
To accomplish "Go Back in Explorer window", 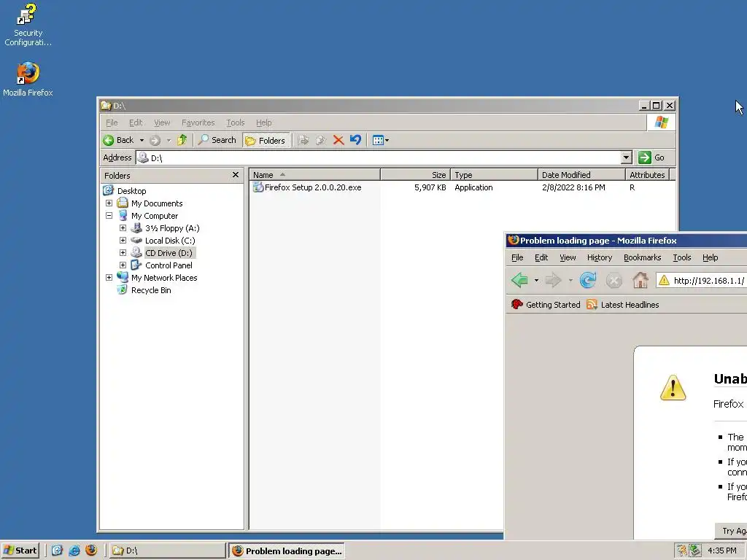I will pyautogui.click(x=119, y=140).
